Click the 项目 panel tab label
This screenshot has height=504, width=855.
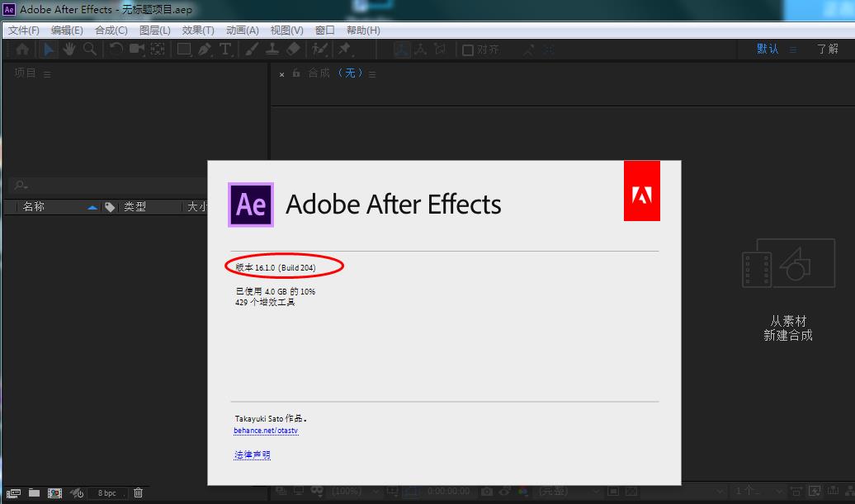[x=25, y=73]
